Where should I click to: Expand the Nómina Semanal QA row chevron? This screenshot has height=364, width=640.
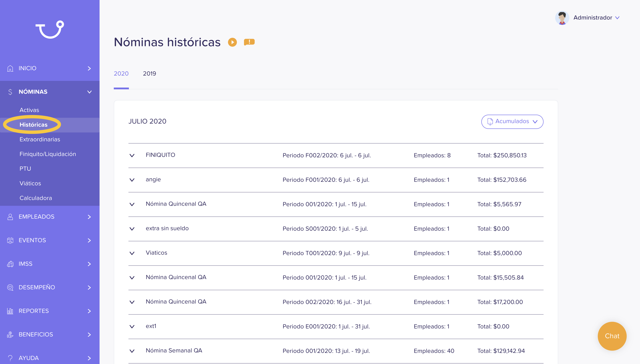click(132, 351)
